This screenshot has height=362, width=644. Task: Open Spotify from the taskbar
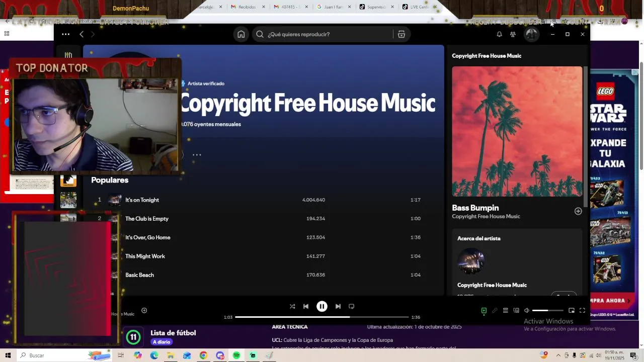coord(236,355)
